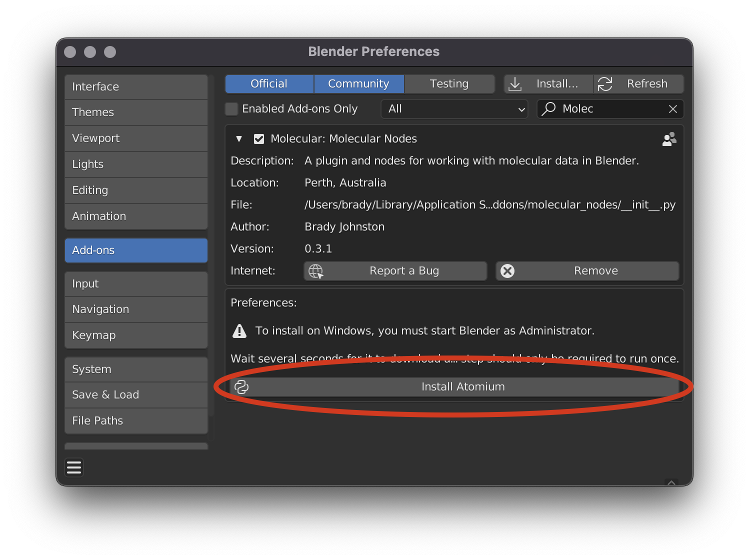The image size is (749, 560).
Task: Click the Install... button
Action: pyautogui.click(x=548, y=84)
